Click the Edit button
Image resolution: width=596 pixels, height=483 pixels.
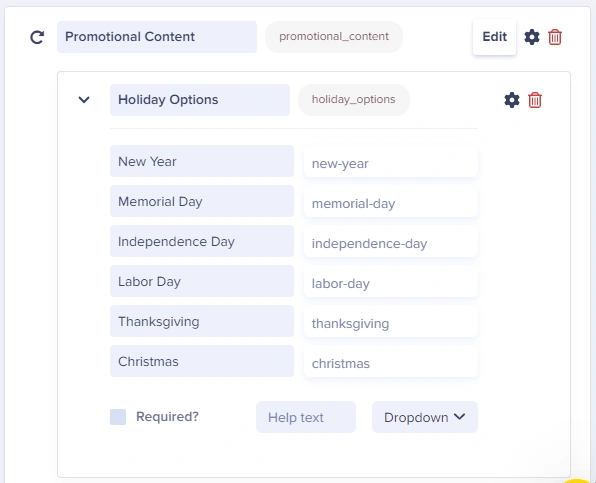[x=494, y=37]
